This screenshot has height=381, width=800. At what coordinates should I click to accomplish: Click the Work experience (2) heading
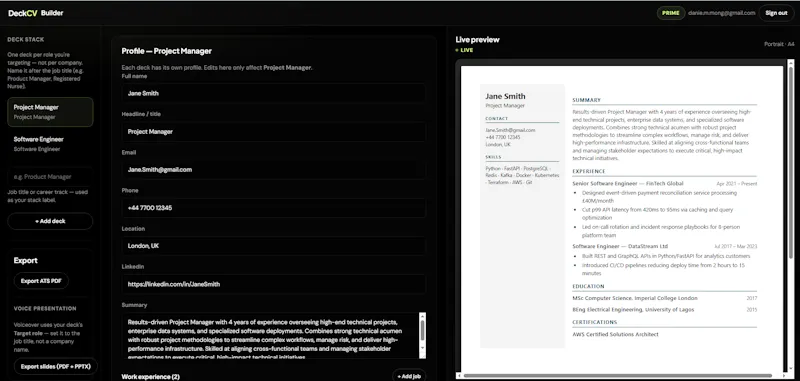click(150, 377)
